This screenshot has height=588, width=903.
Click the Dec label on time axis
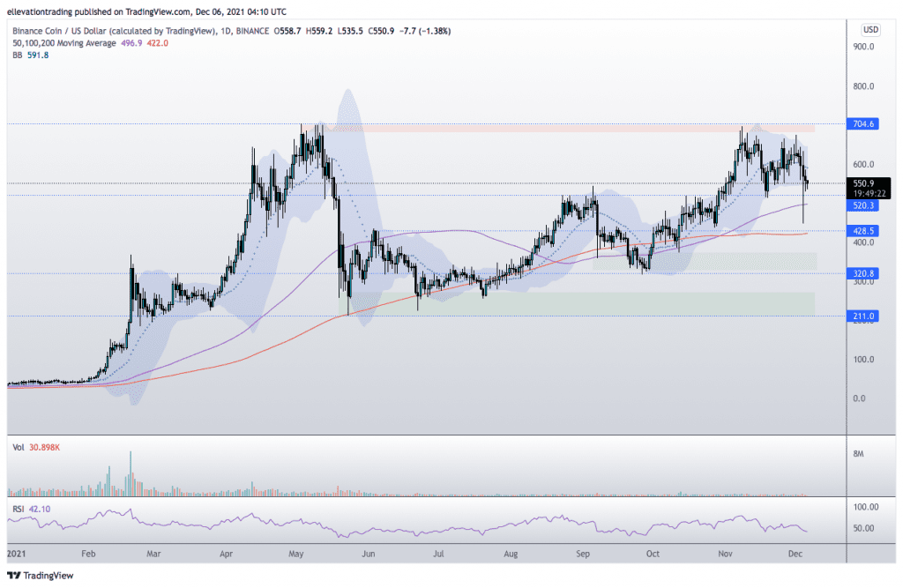point(795,554)
